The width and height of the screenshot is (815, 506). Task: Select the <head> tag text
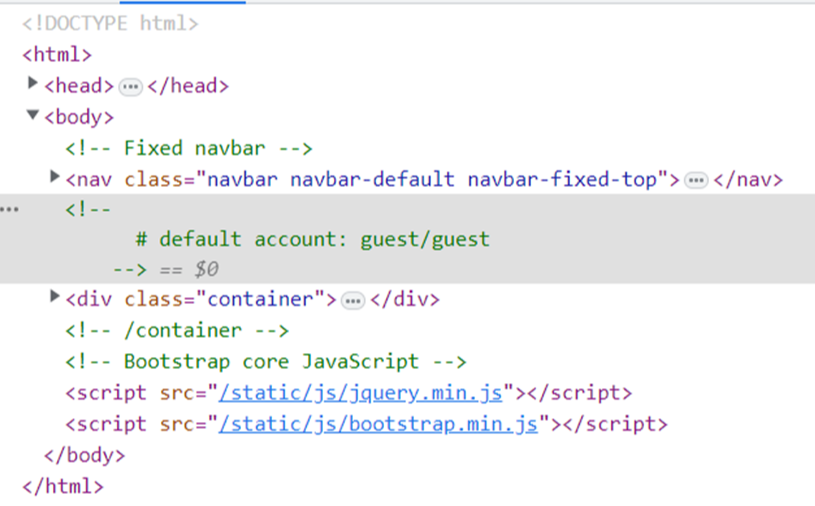[79, 86]
